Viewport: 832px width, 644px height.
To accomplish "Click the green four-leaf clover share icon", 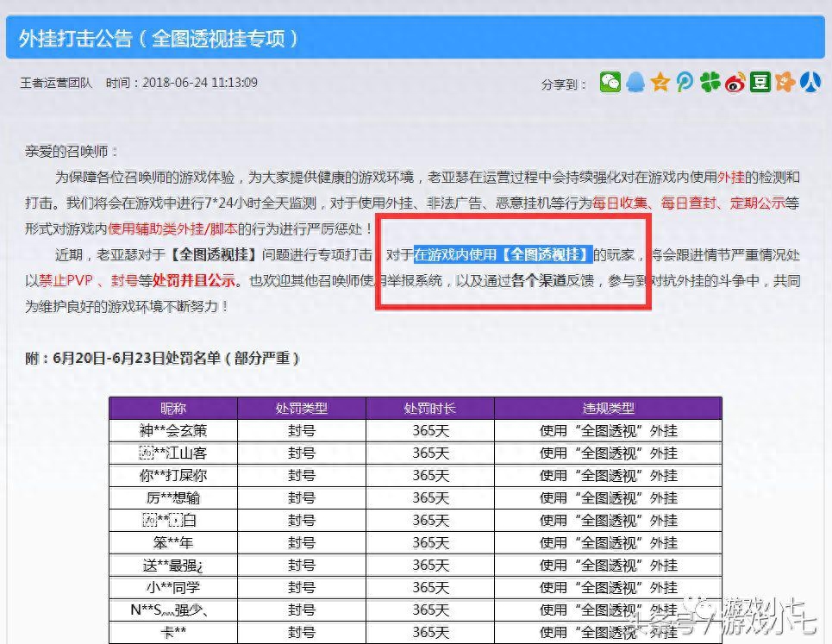I will coord(710,83).
